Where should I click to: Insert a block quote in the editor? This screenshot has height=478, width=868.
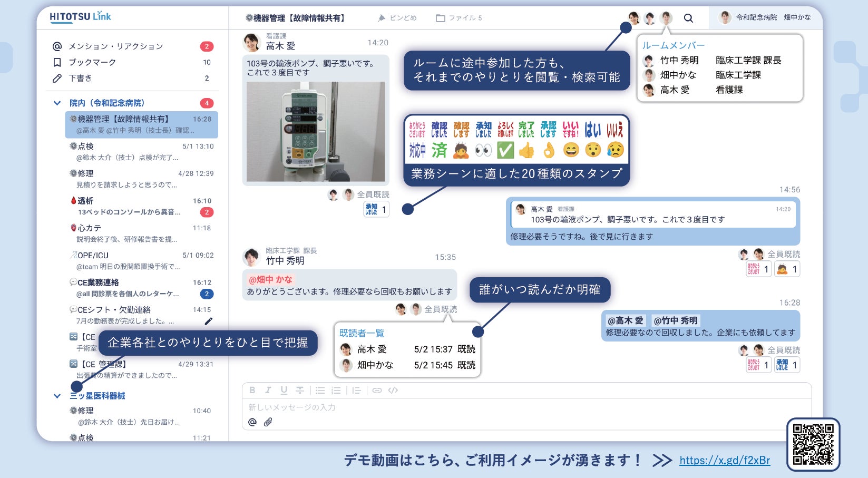point(356,391)
